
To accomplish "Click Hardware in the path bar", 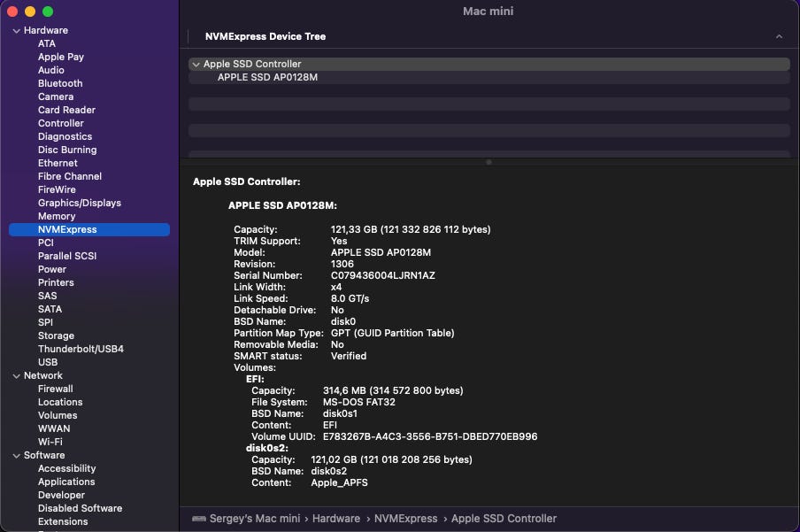I will pyautogui.click(x=336, y=519).
